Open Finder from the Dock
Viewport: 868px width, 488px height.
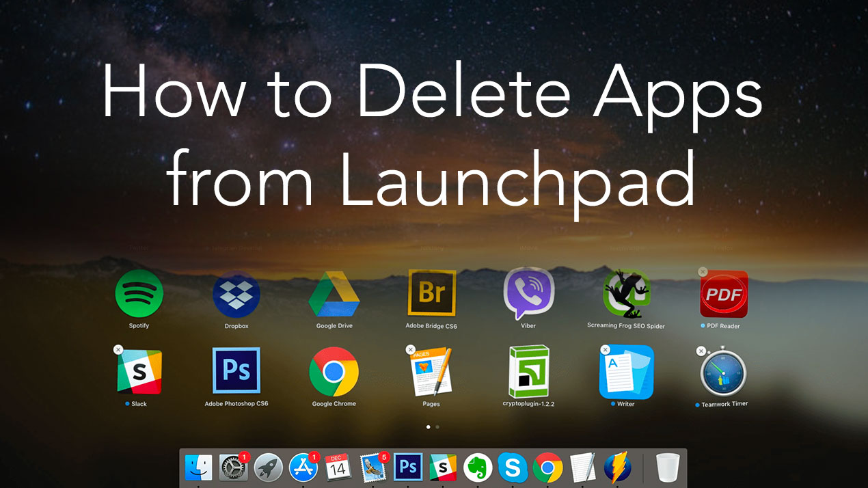tap(199, 467)
